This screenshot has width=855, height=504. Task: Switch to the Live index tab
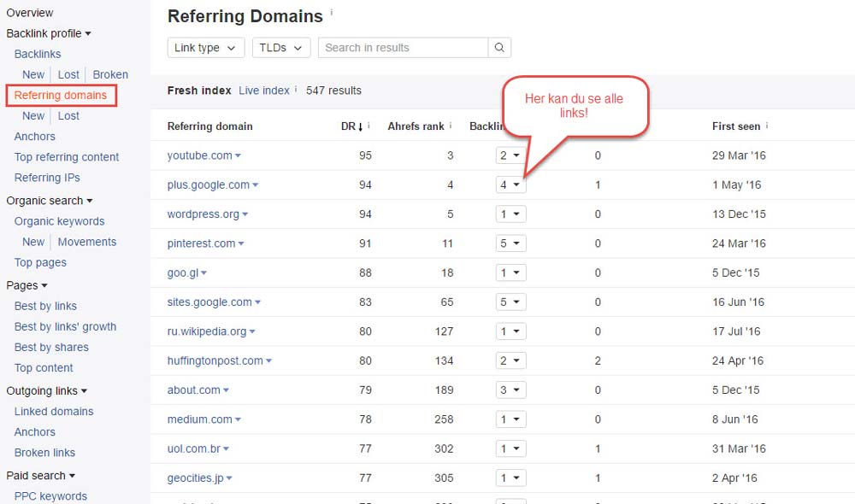click(264, 91)
